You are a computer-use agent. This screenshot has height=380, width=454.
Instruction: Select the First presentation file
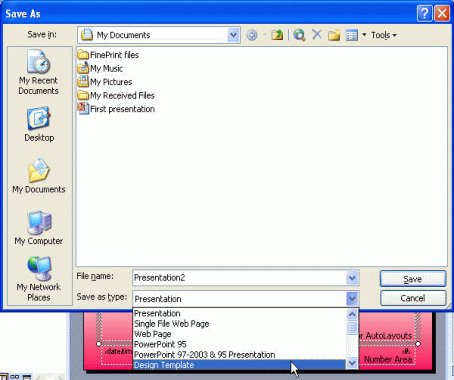116,109
